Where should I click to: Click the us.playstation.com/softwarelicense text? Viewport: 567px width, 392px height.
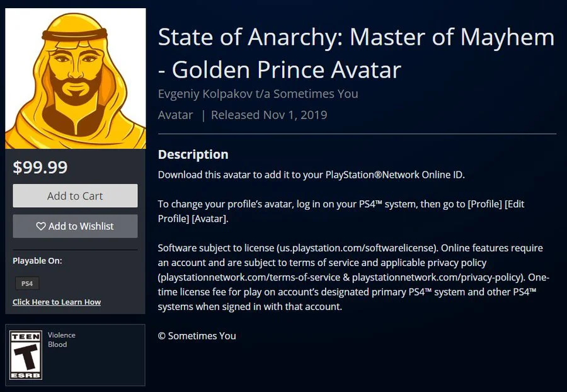357,248
